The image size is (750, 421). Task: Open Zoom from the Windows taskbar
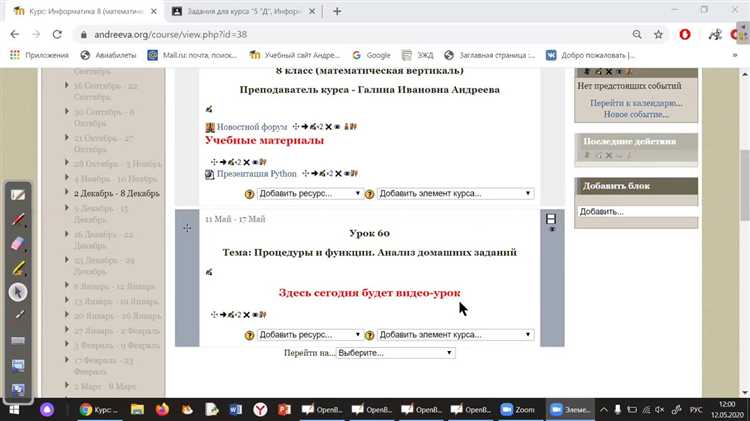tap(521, 409)
